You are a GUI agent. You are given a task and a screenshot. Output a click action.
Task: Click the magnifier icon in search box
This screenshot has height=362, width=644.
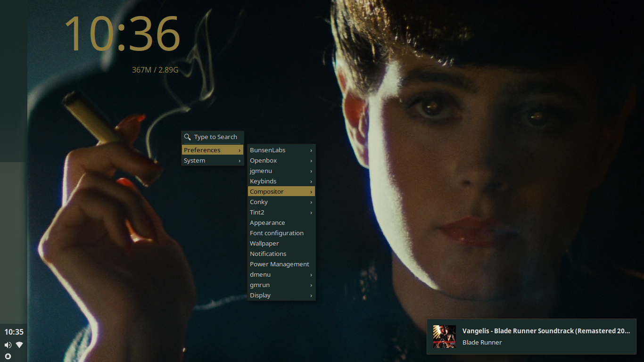(188, 137)
